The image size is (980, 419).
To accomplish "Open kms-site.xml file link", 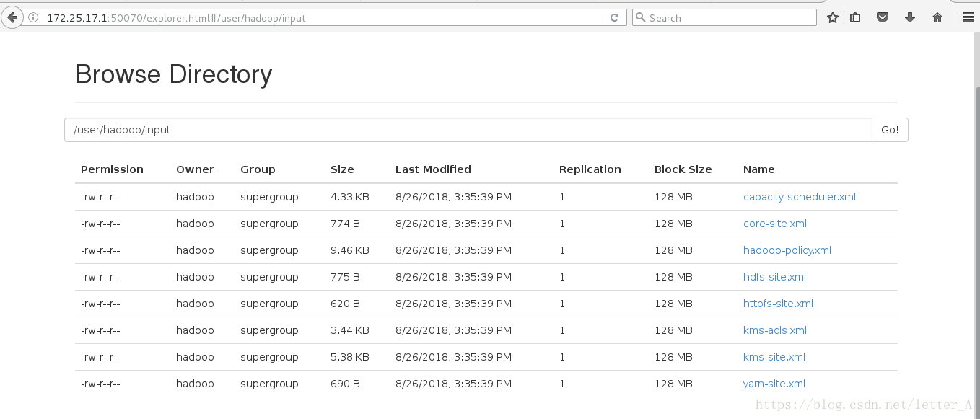I will [774, 357].
